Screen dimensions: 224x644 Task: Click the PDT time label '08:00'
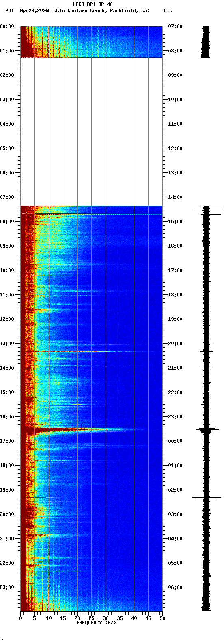(7, 222)
